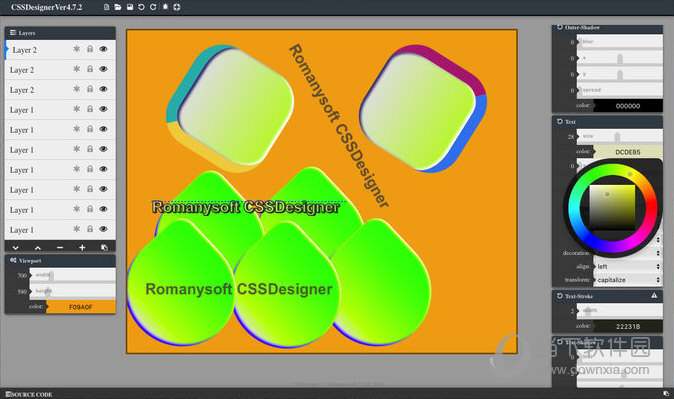Select the rotated Romanysoft CSSDesigner text on canvas
The image size is (674, 399).
point(339,126)
